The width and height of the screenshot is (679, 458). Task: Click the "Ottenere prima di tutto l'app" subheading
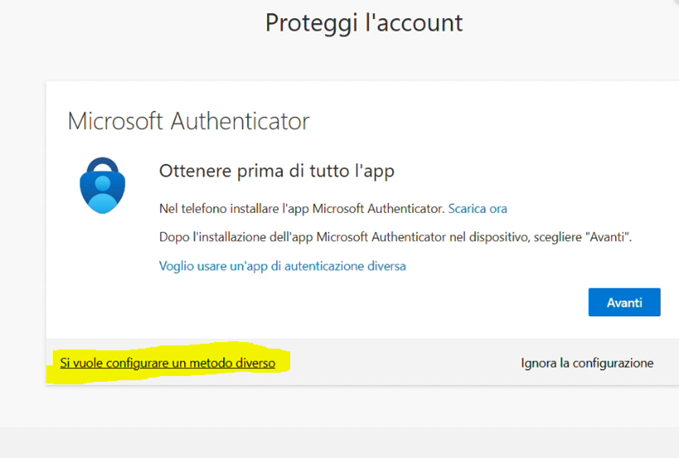[277, 171]
